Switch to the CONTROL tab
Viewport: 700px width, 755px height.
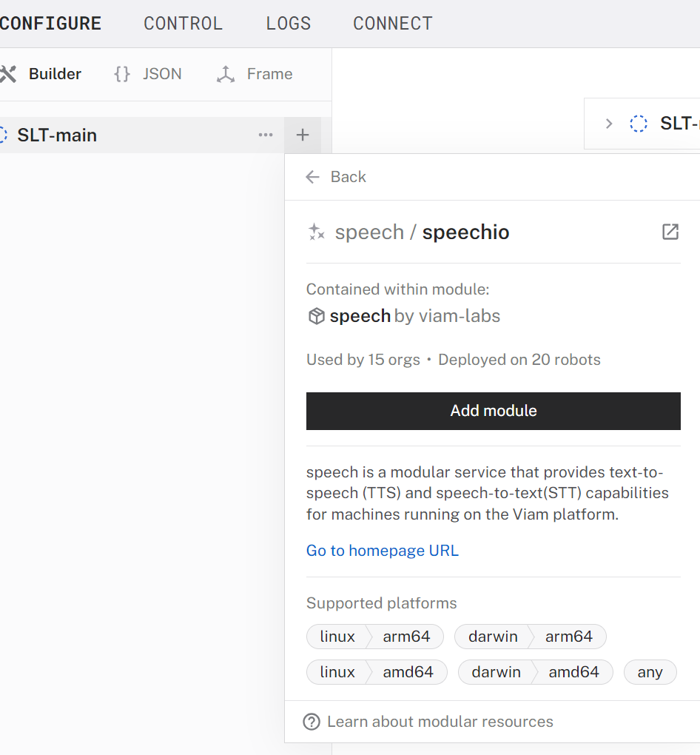coord(183,24)
